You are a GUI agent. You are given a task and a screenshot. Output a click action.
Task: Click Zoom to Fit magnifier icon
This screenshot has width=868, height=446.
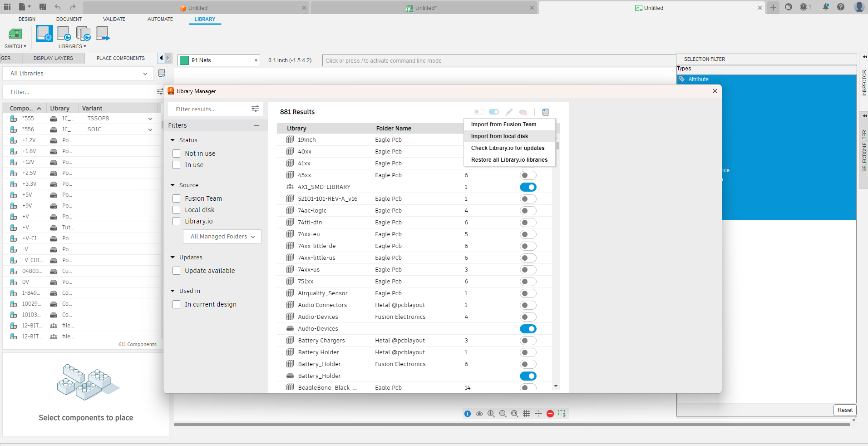coord(515,414)
